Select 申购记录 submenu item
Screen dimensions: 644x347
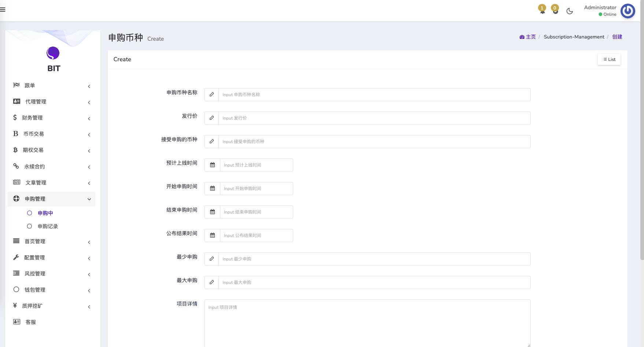click(x=48, y=226)
